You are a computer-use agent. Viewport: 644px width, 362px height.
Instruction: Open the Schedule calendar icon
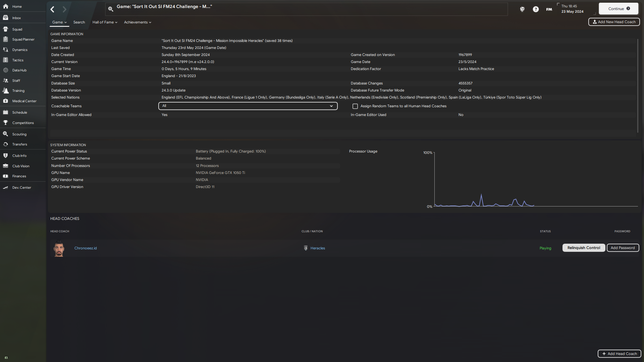(6, 112)
